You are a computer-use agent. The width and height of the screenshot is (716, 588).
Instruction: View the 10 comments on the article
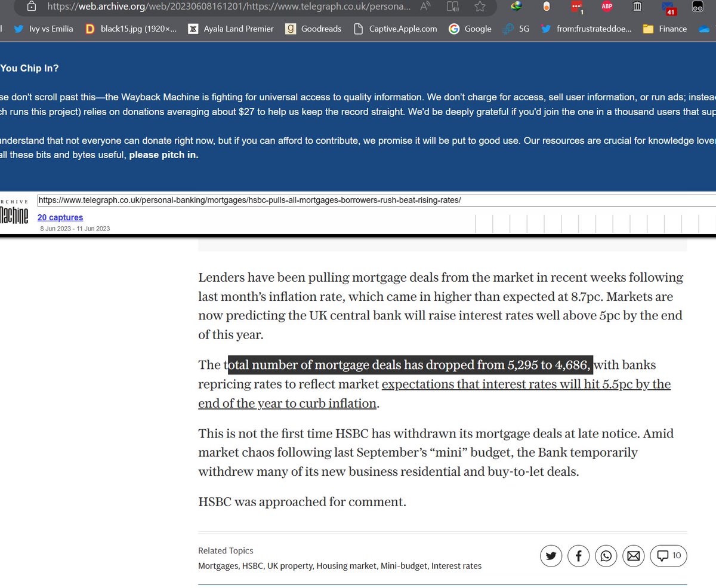pos(668,556)
